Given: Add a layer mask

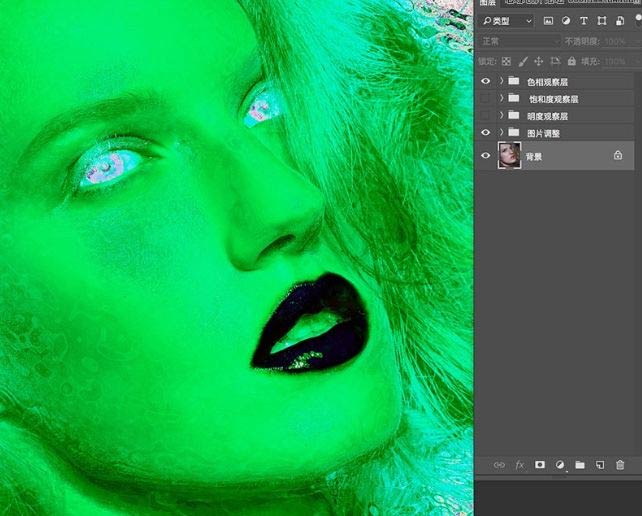Looking at the screenshot, I should (540, 465).
